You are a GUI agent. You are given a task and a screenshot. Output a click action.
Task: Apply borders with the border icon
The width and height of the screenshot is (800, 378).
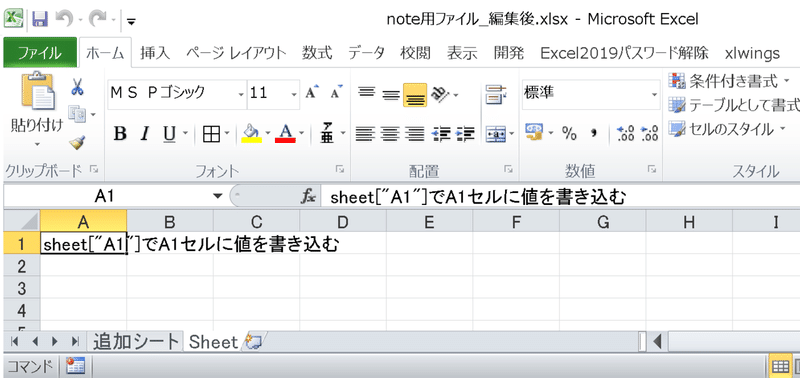(x=210, y=134)
